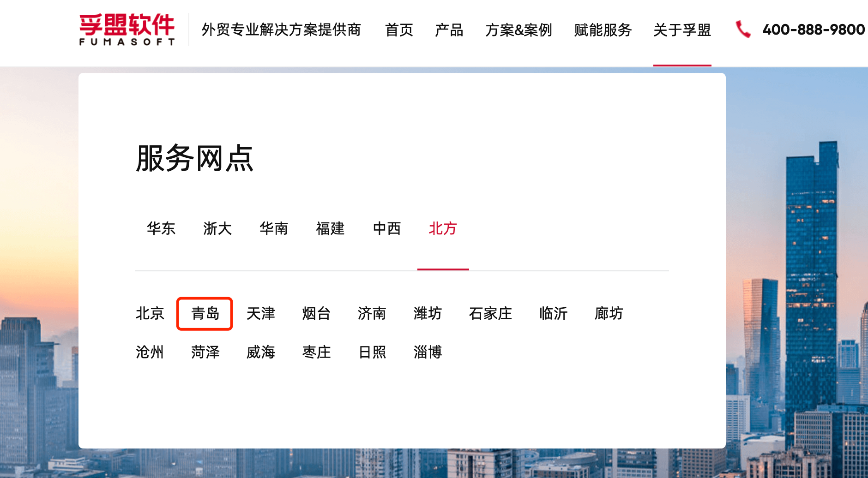The width and height of the screenshot is (868, 478).
Task: Select the 华南 region tab
Action: click(x=274, y=228)
